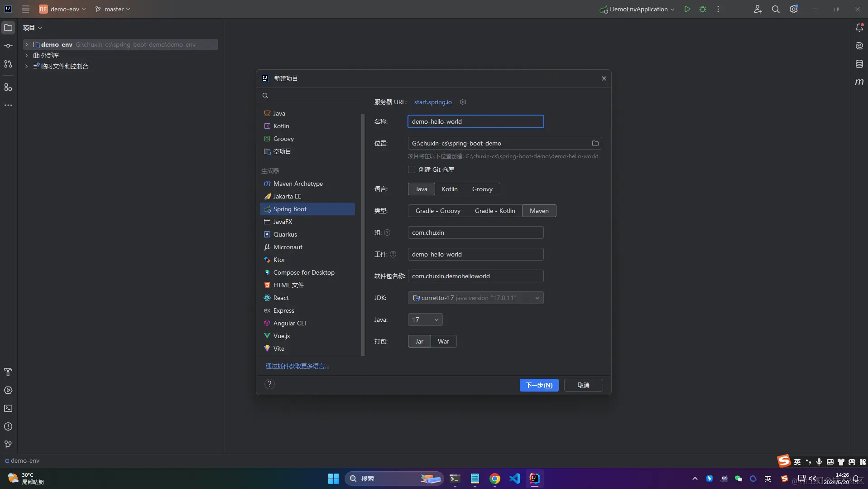Open the Java version 17 dropdown

(x=425, y=320)
